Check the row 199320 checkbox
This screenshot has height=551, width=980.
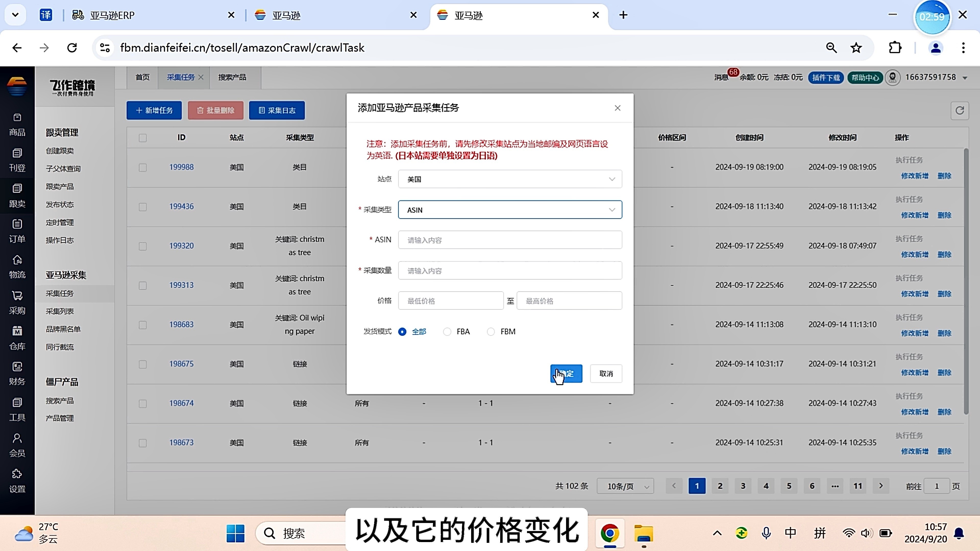[143, 246]
